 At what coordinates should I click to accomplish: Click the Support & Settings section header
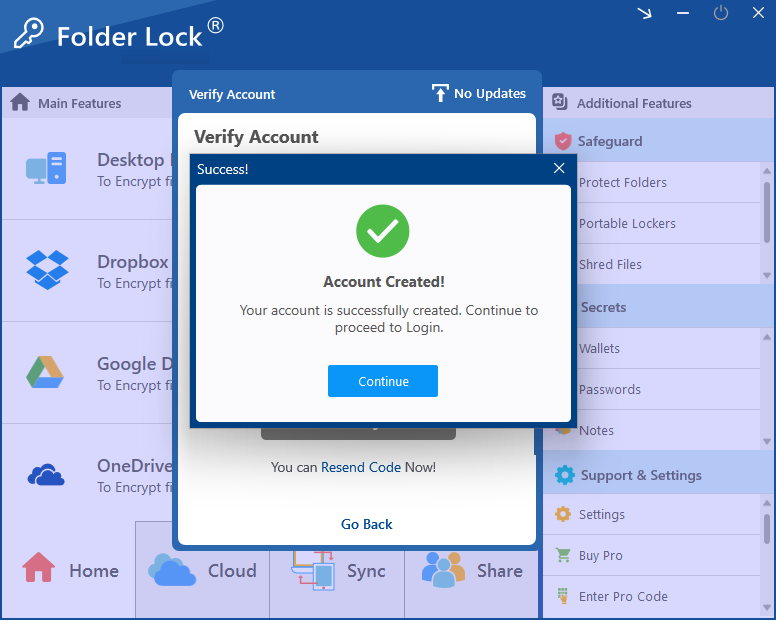point(659,474)
